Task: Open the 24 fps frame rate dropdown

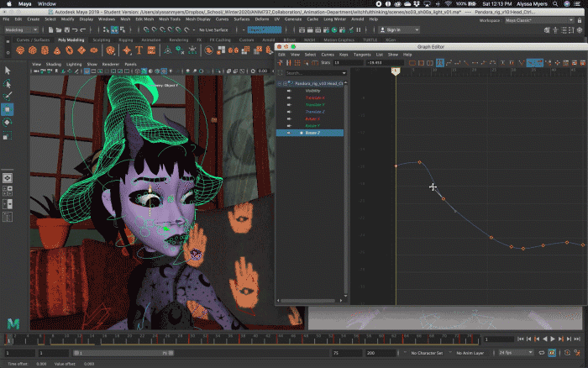Action: coord(515,353)
